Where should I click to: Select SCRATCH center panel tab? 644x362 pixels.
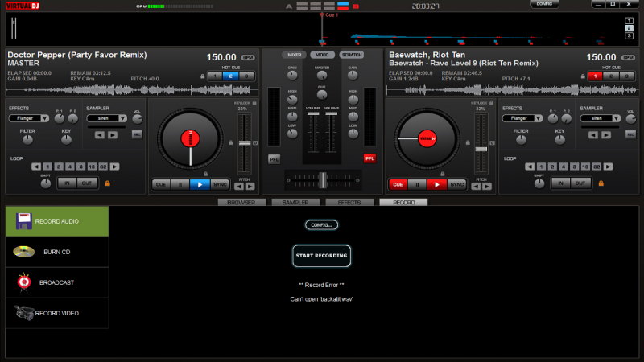click(352, 55)
